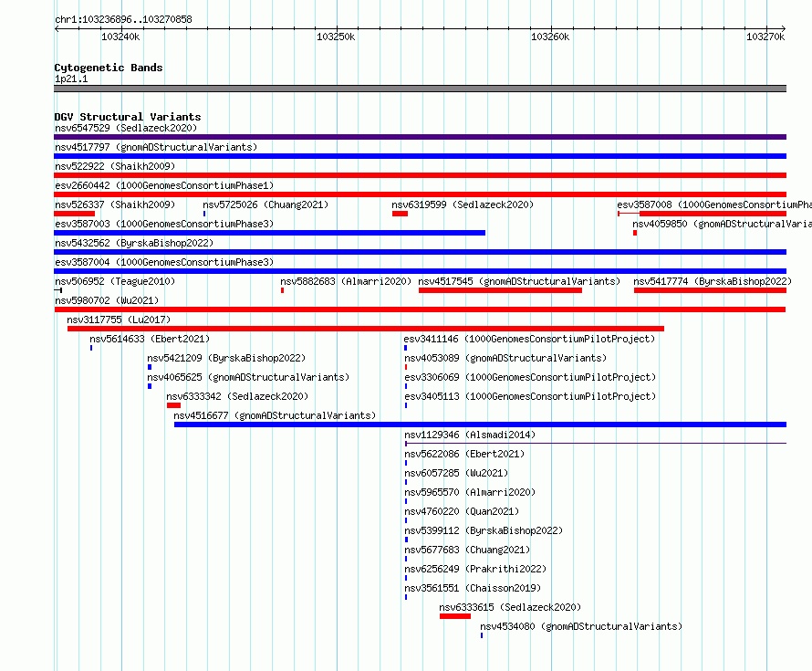The width and height of the screenshot is (812, 671).
Task: Click nsv4517545 (gnomADStructuralVariants) label
Action: pyautogui.click(x=519, y=281)
